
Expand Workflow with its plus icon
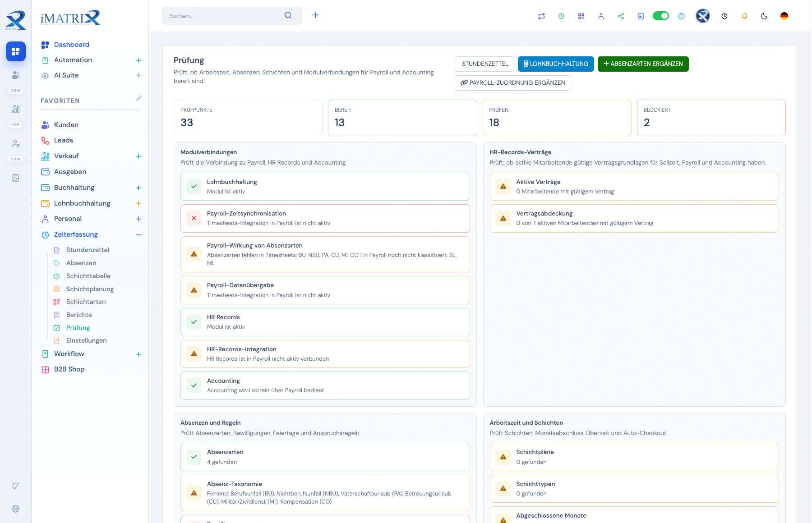pyautogui.click(x=138, y=354)
